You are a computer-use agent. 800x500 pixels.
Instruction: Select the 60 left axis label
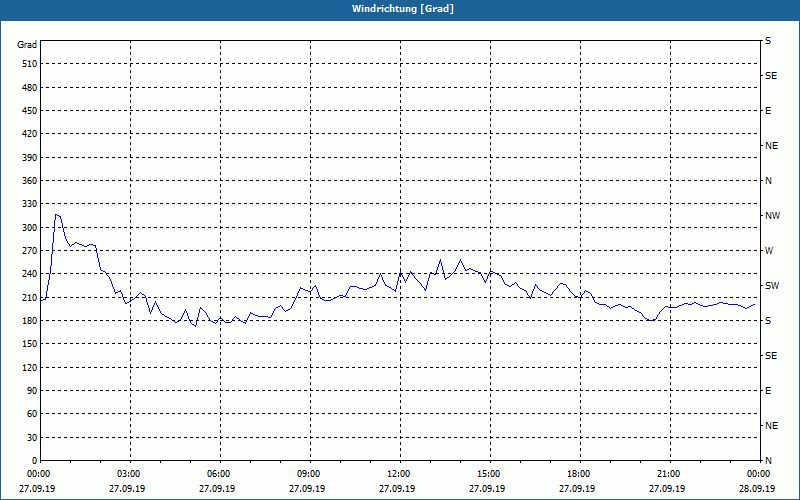[32, 414]
